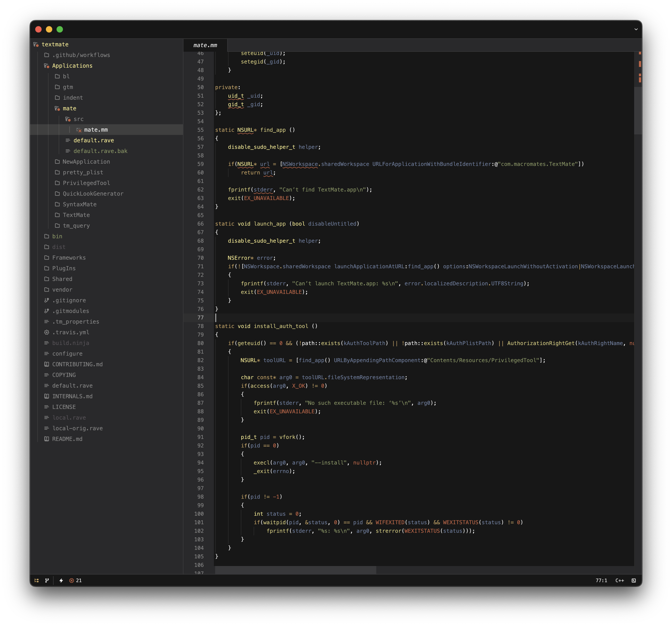Collapse the mate folder
This screenshot has width=672, height=626.
(x=57, y=109)
